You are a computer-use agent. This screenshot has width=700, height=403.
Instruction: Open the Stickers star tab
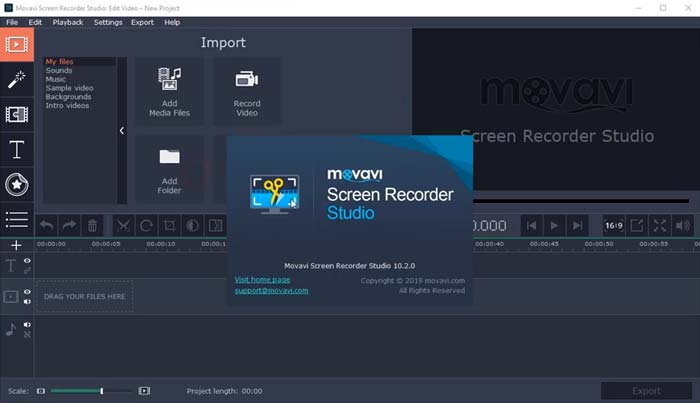17,184
